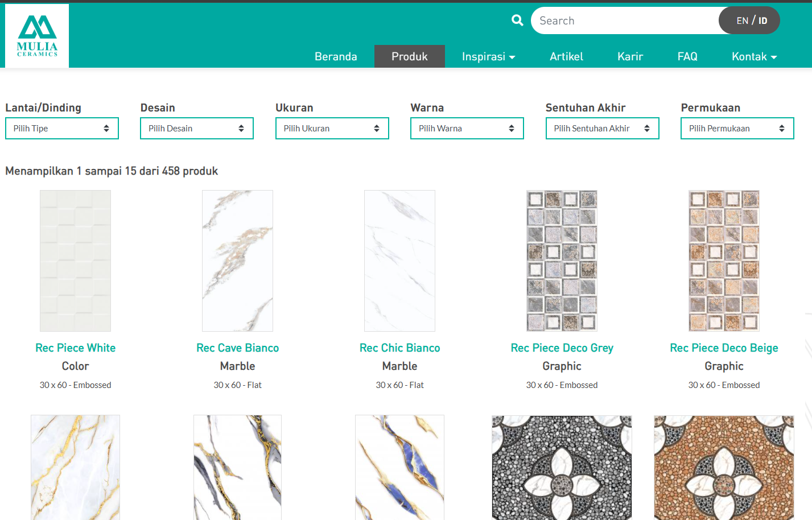Image resolution: width=812 pixels, height=520 pixels.
Task: Open the Artikel page
Action: point(566,56)
